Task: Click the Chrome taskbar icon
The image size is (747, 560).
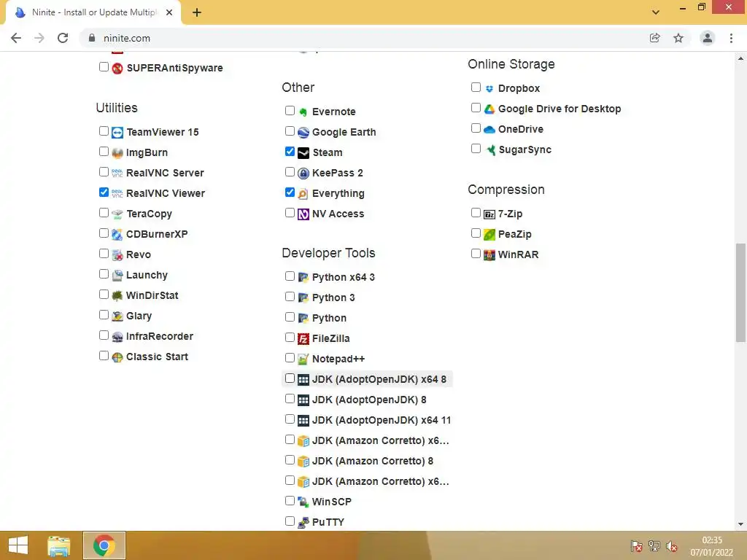Action: click(x=104, y=545)
